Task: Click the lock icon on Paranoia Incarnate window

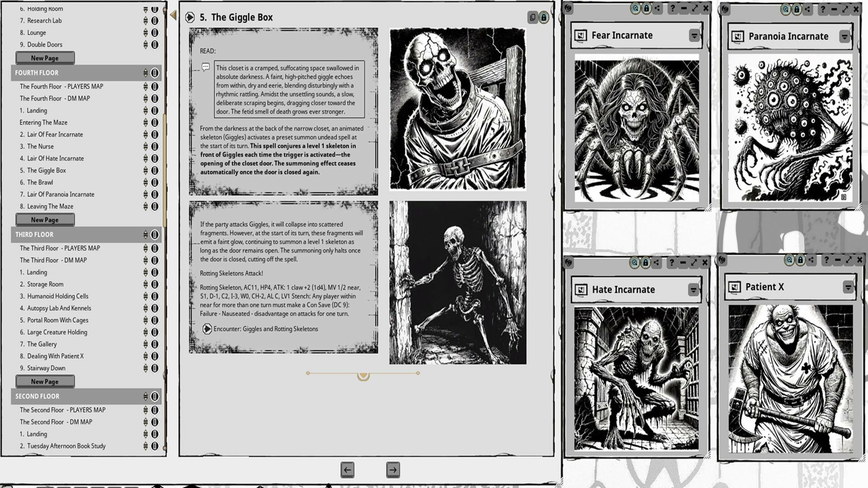Action: [797, 9]
